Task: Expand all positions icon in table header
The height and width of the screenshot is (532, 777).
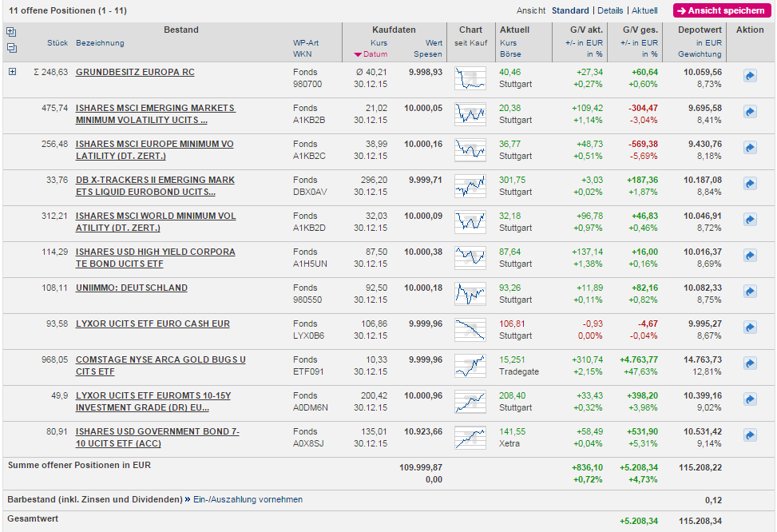Action: click(11, 32)
